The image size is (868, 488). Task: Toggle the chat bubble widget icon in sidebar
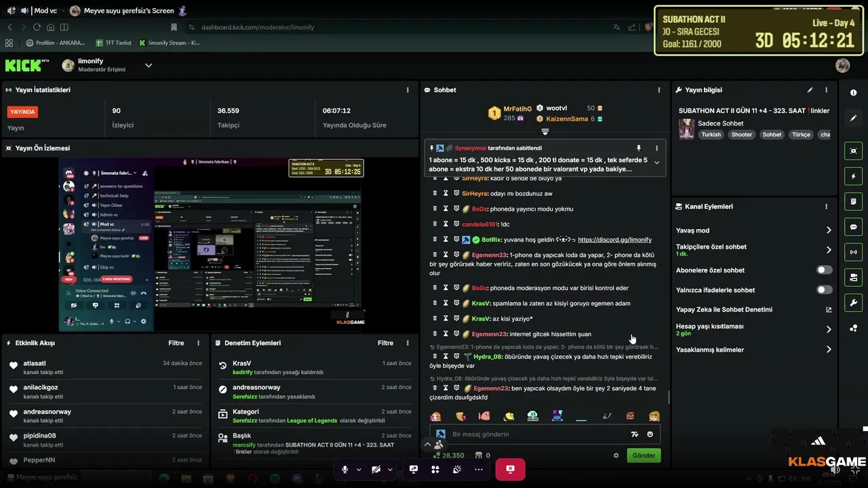(853, 227)
